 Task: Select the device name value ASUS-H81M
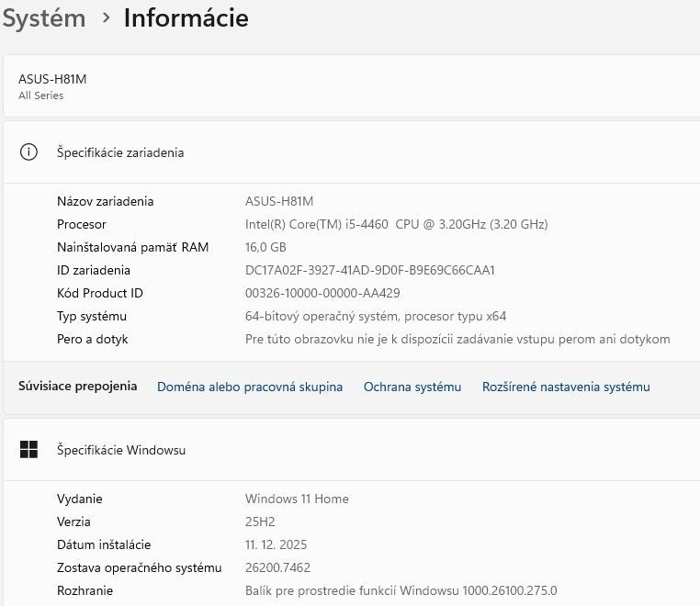tap(279, 201)
